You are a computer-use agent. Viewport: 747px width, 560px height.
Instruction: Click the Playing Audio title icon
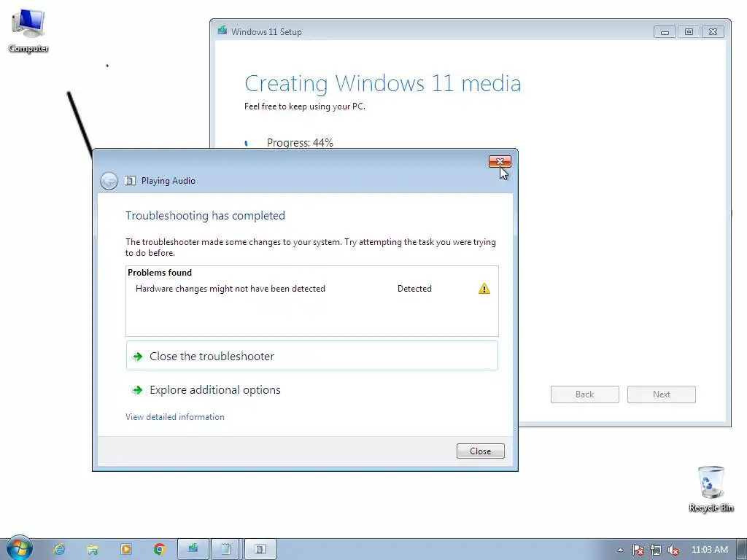(130, 181)
